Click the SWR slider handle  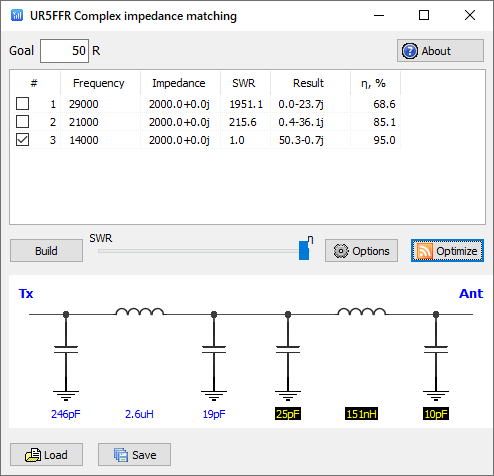pos(304,250)
